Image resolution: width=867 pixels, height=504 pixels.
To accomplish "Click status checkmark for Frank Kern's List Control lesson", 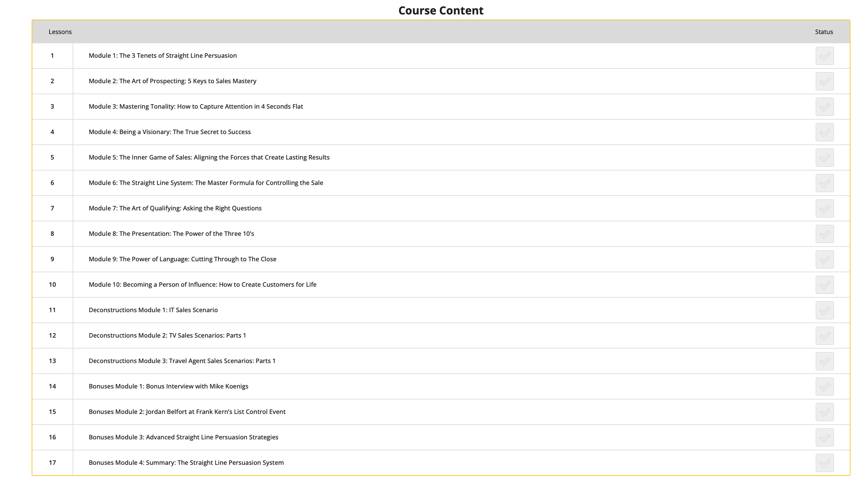I will 825,412.
